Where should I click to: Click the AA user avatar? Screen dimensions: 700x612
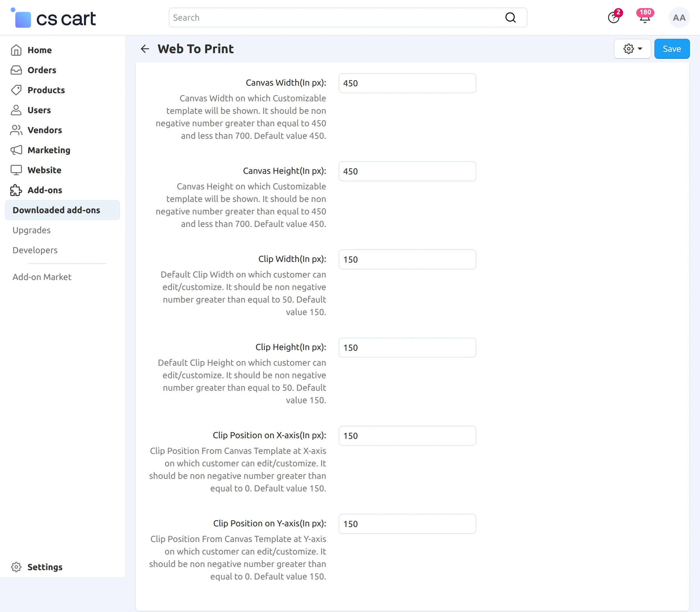pos(679,18)
